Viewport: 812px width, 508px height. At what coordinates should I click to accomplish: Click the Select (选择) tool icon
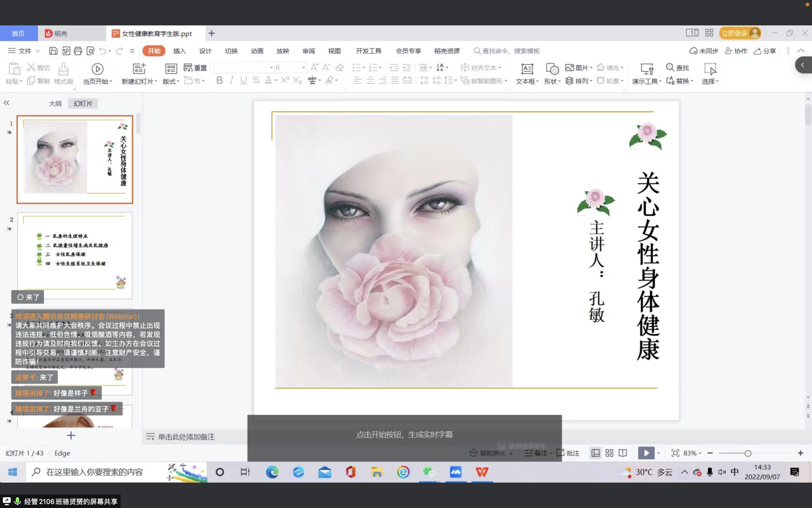[710, 69]
